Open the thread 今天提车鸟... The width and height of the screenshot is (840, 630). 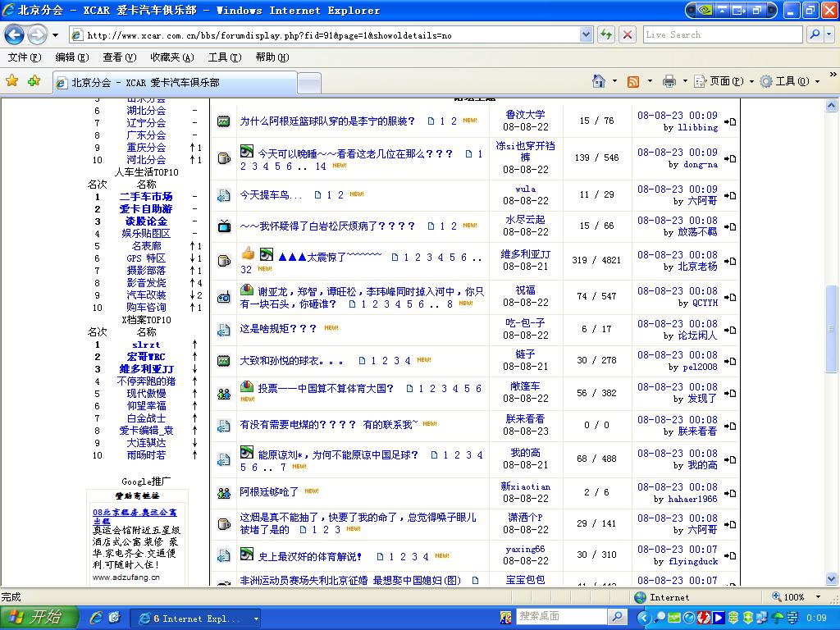pyautogui.click(x=271, y=195)
